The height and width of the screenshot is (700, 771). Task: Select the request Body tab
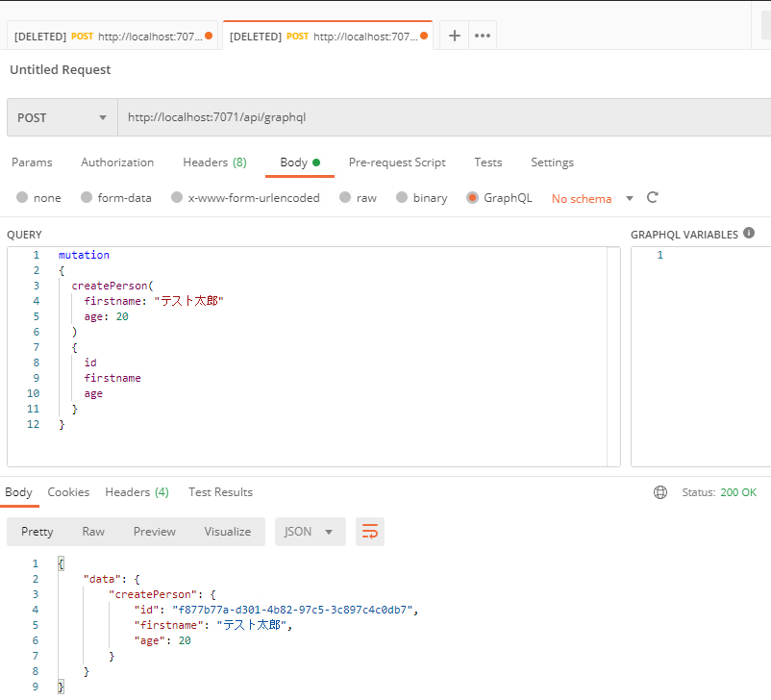299,162
